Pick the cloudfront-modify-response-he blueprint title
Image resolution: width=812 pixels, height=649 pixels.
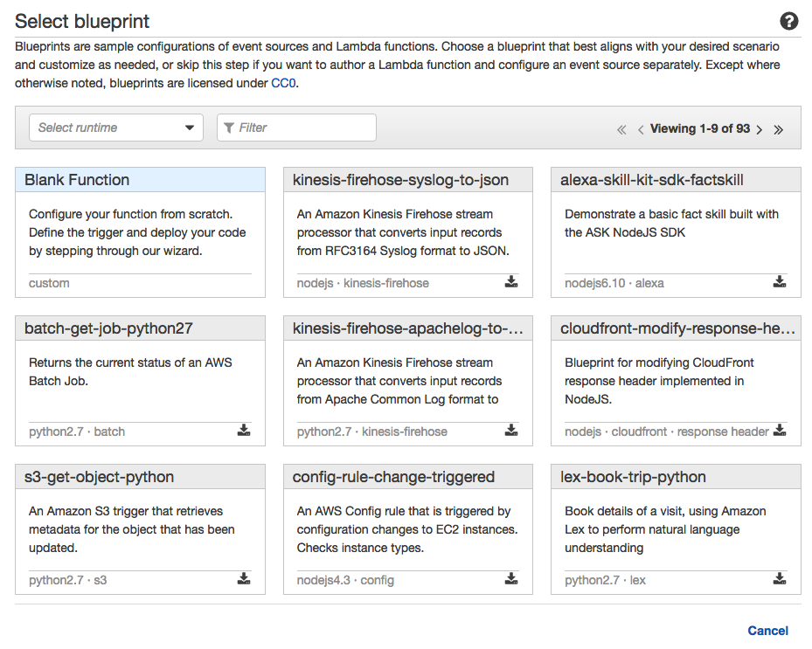pos(677,328)
